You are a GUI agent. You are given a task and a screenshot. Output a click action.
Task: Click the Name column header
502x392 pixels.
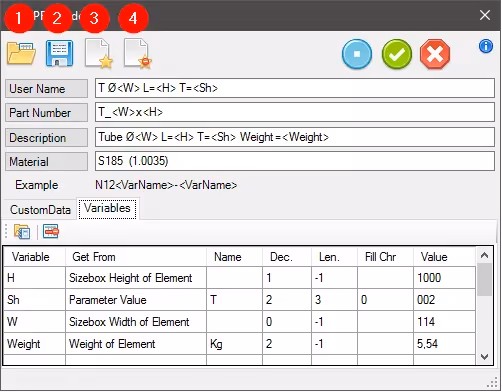point(235,257)
